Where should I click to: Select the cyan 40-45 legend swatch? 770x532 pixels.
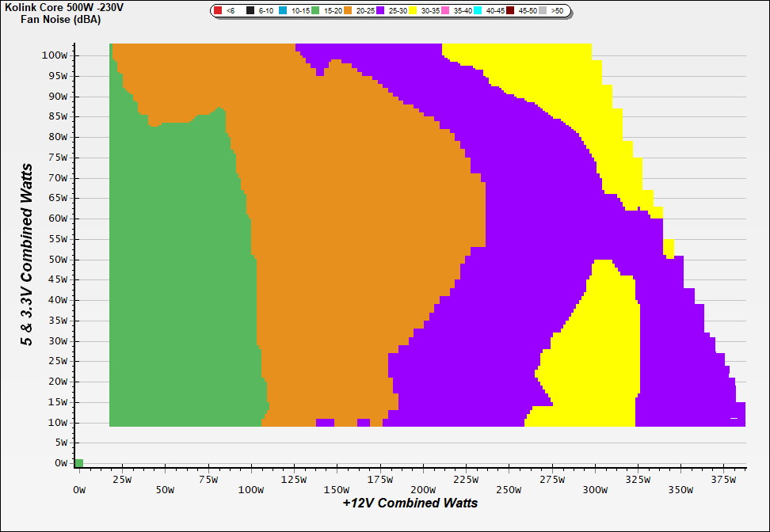click(x=478, y=11)
